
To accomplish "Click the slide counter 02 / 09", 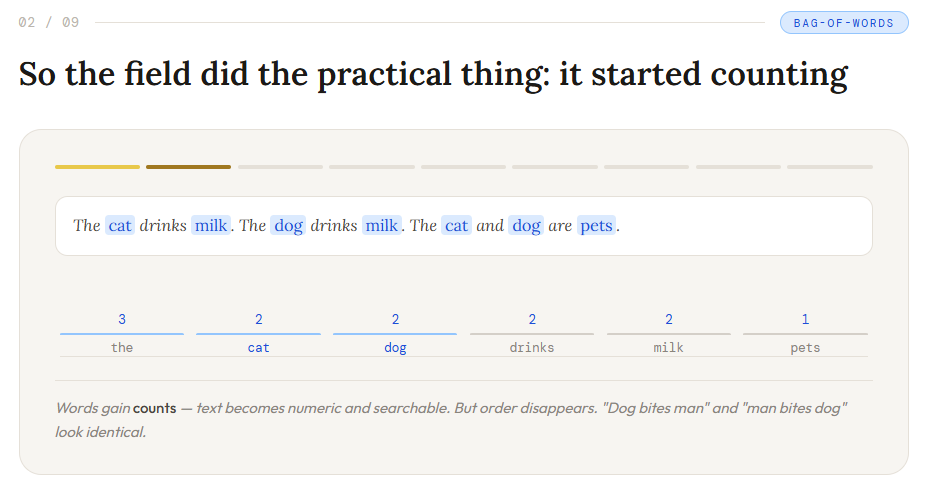I will pyautogui.click(x=49, y=22).
